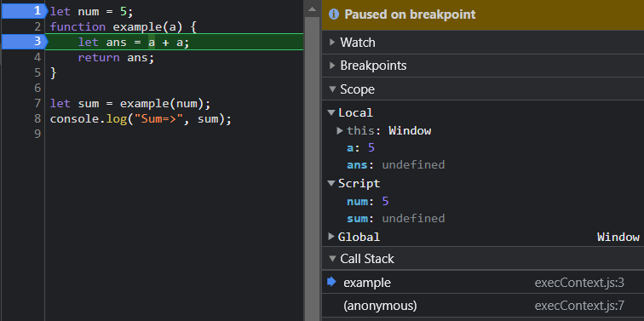
Task: Open the execContext.js:7 source link
Action: coord(579,307)
